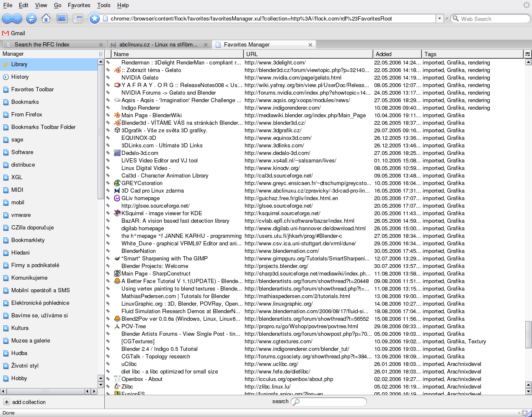This screenshot has width=532, height=417.
Task: Open the Help menu
Action: 123,5
